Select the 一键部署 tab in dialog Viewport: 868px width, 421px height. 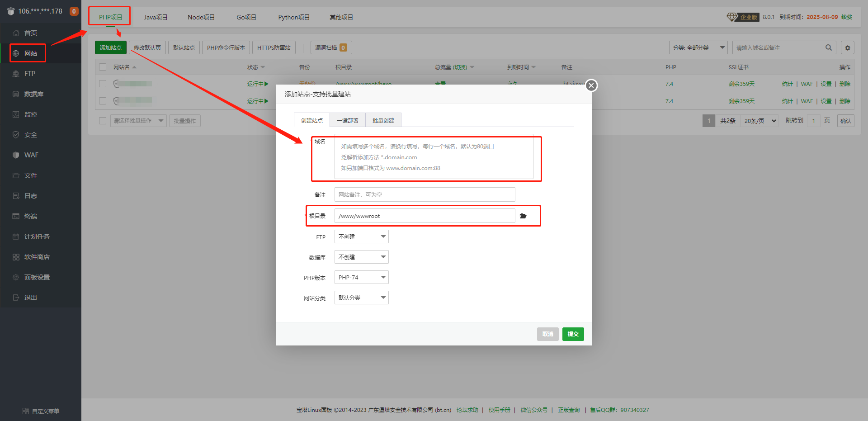tap(348, 120)
